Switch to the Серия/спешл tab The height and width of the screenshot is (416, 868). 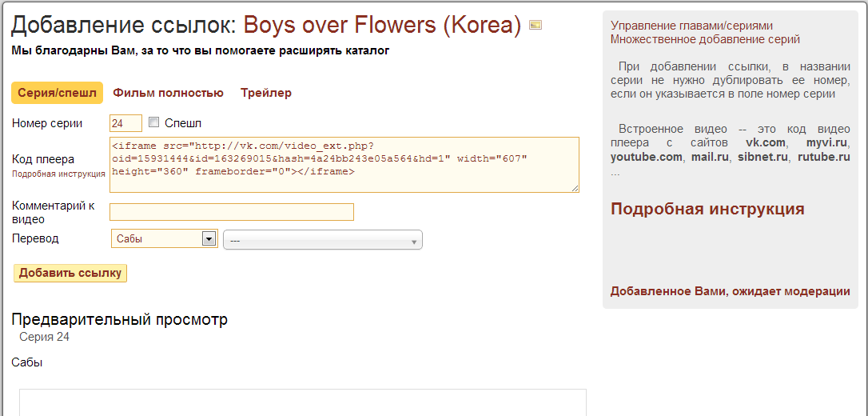(57, 93)
